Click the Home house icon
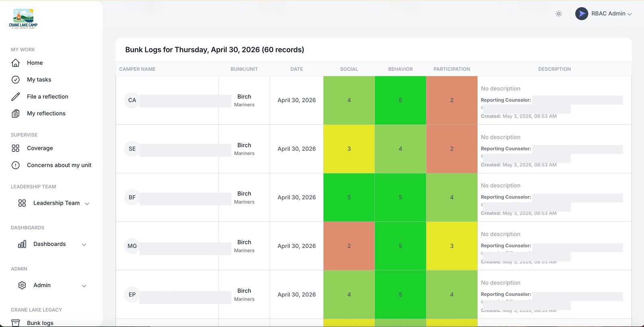The image size is (644, 327). coord(16,63)
